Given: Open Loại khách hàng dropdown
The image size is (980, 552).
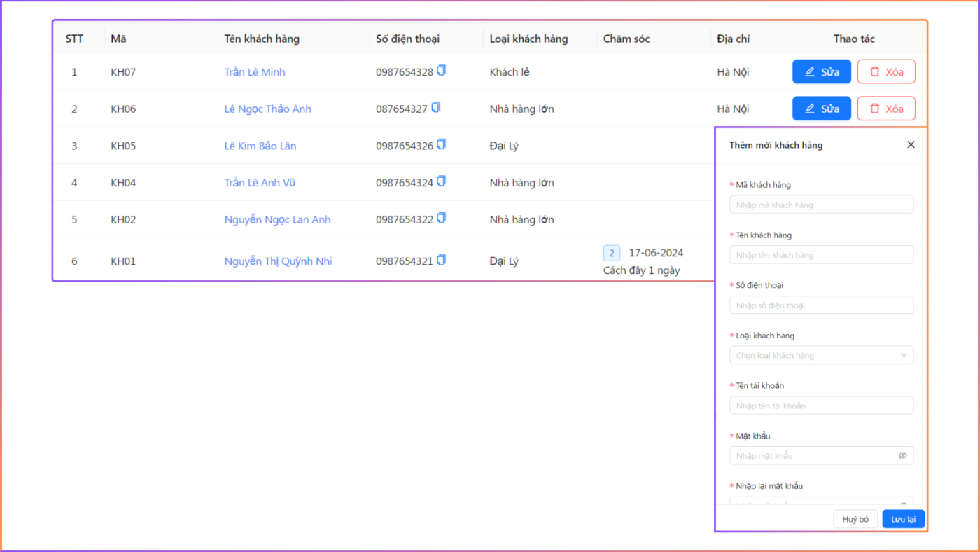Looking at the screenshot, I should [821, 355].
